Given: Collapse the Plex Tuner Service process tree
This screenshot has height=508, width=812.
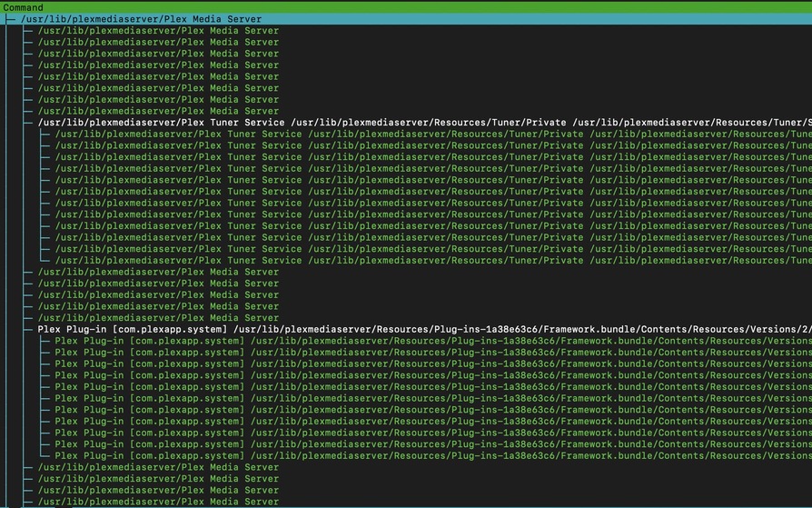Looking at the screenshot, I should coord(28,123).
